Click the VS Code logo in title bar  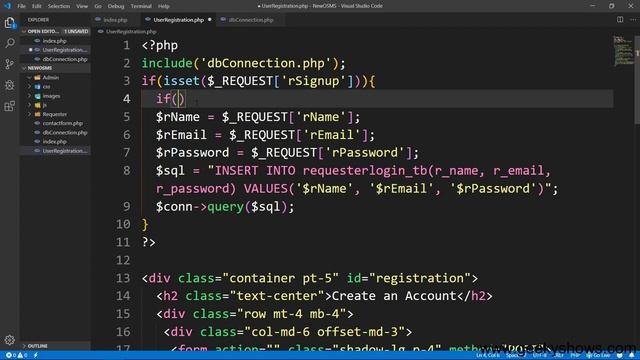[7, 6]
